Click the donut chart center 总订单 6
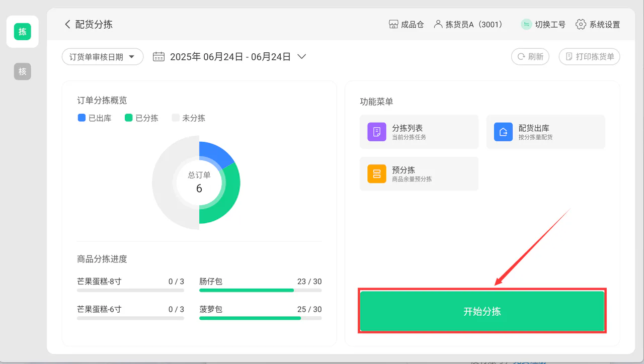This screenshot has width=644, height=364. 199,182
